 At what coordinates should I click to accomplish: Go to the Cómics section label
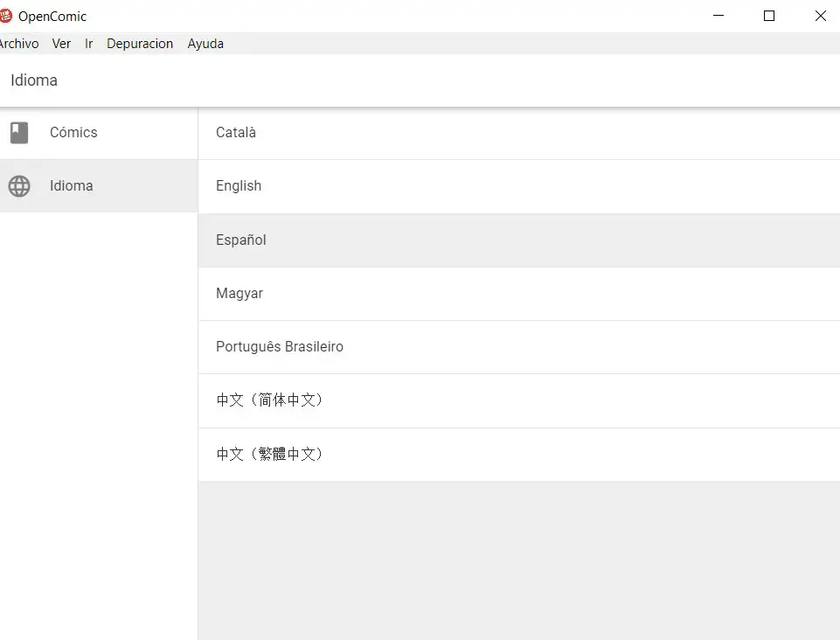point(73,133)
